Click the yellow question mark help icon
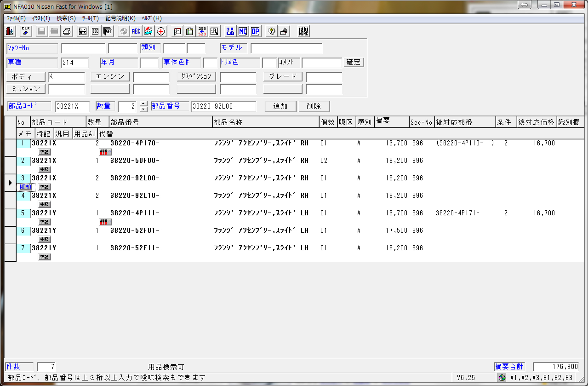Viewport: 588px width, 386px height. (272, 31)
